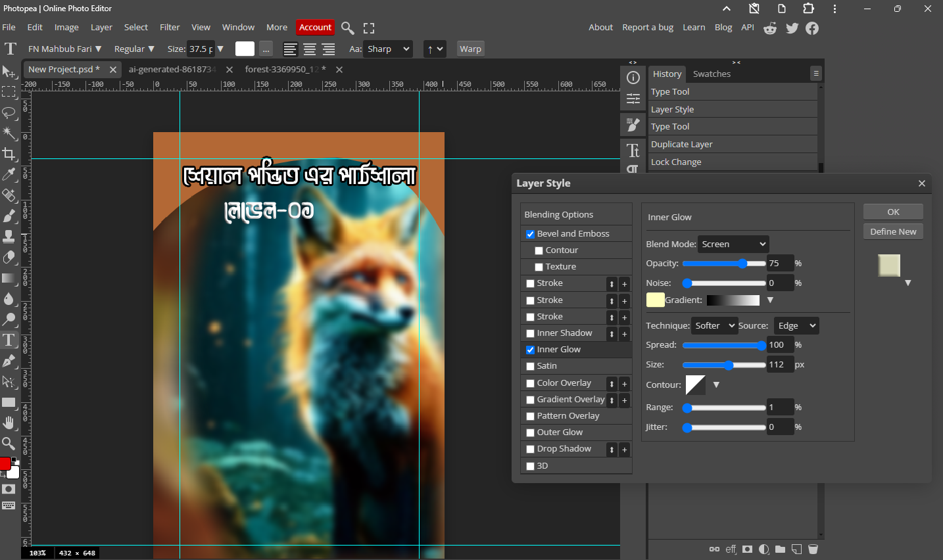Select the Eyedropper tool
943x560 pixels.
click(9, 174)
